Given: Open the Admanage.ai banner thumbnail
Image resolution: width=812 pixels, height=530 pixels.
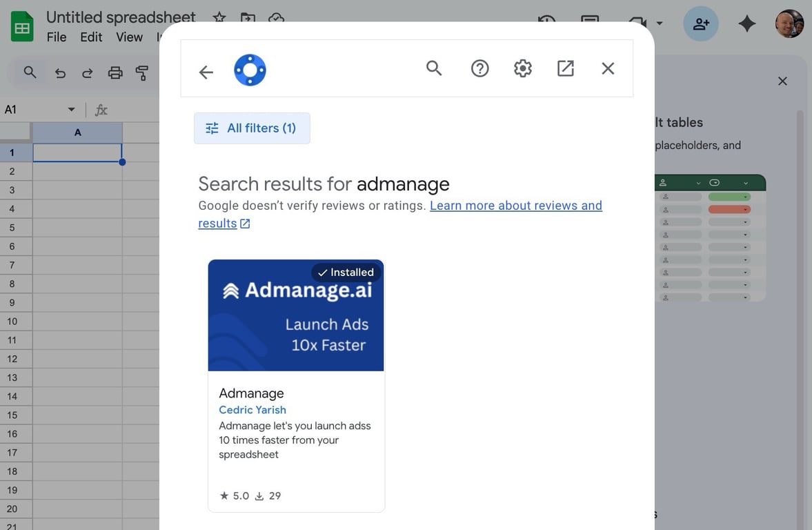Looking at the screenshot, I should pyautogui.click(x=296, y=315).
